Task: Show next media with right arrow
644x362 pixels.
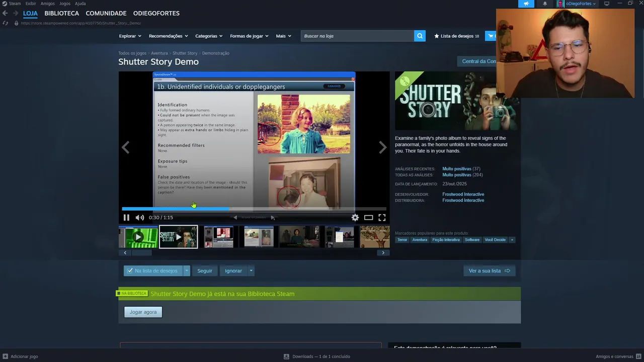Action: click(382, 147)
